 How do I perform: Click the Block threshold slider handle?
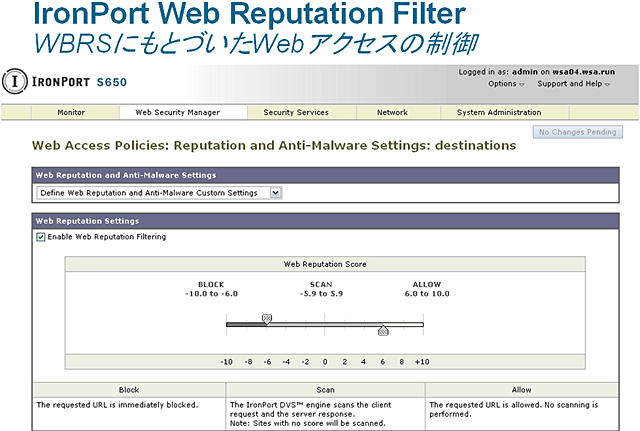(267, 319)
